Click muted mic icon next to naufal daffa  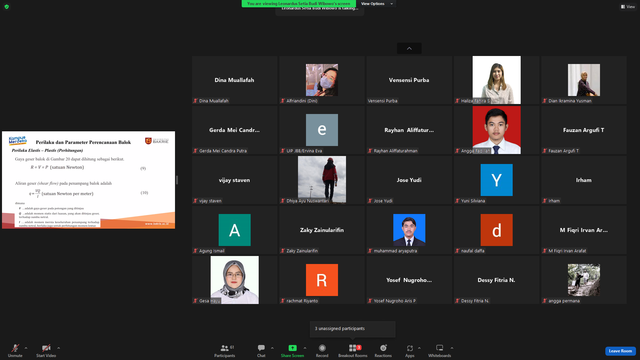tap(458, 251)
